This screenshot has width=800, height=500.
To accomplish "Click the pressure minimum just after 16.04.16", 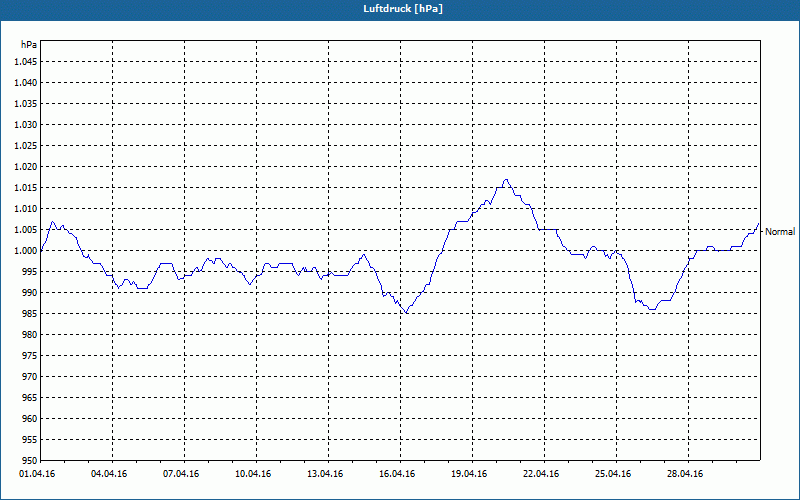I will click(406, 312).
